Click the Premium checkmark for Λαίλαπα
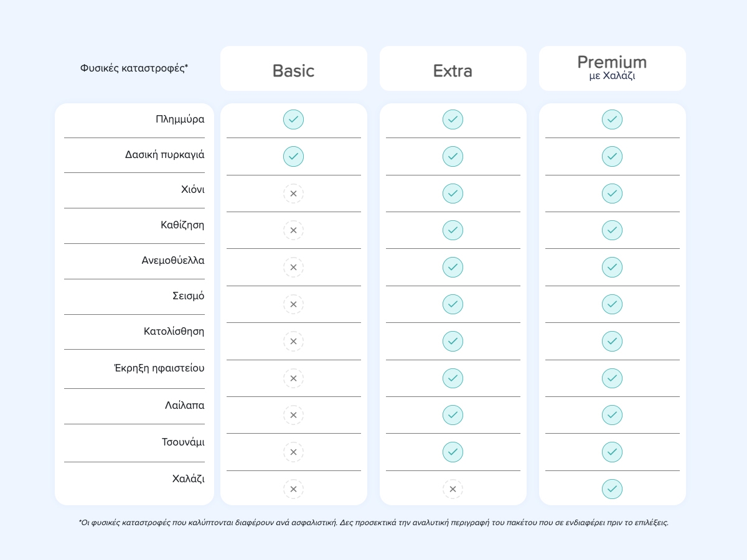Image resolution: width=747 pixels, height=560 pixels. 612,415
